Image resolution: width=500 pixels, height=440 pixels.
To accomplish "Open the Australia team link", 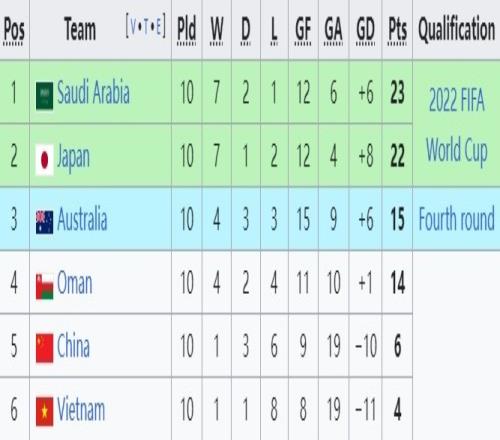I will click(82, 218).
